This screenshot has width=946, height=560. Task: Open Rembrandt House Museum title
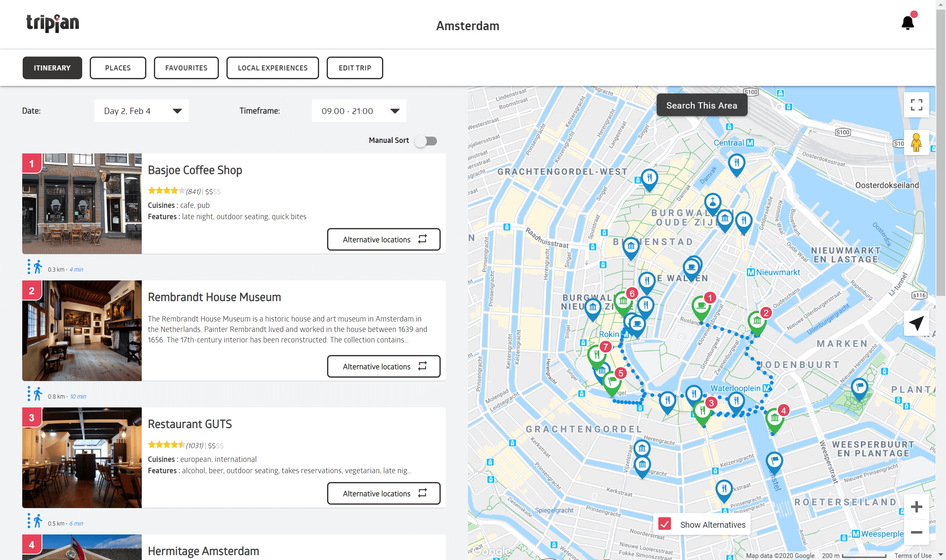pyautogui.click(x=214, y=297)
